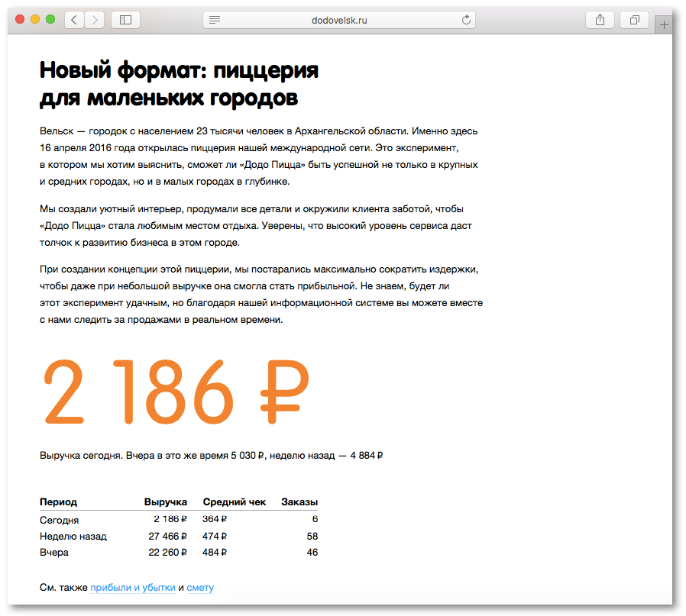Select the Сегодня row label

(59, 521)
